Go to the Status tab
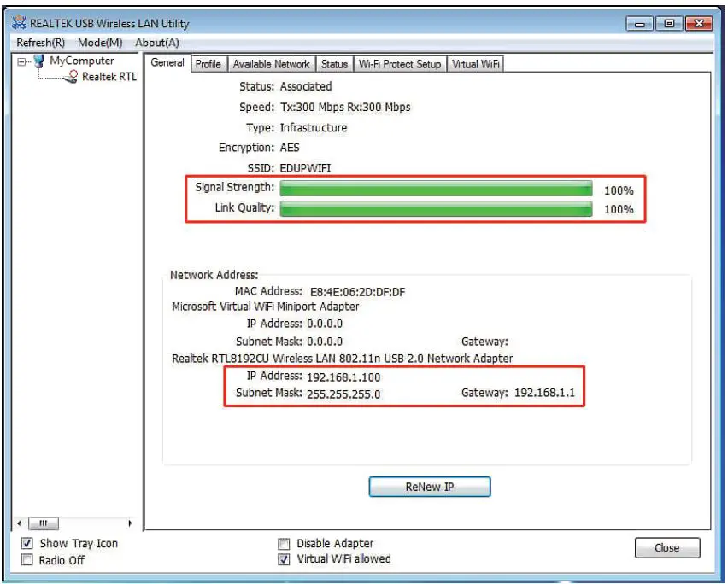The height and width of the screenshot is (584, 728). (x=334, y=64)
